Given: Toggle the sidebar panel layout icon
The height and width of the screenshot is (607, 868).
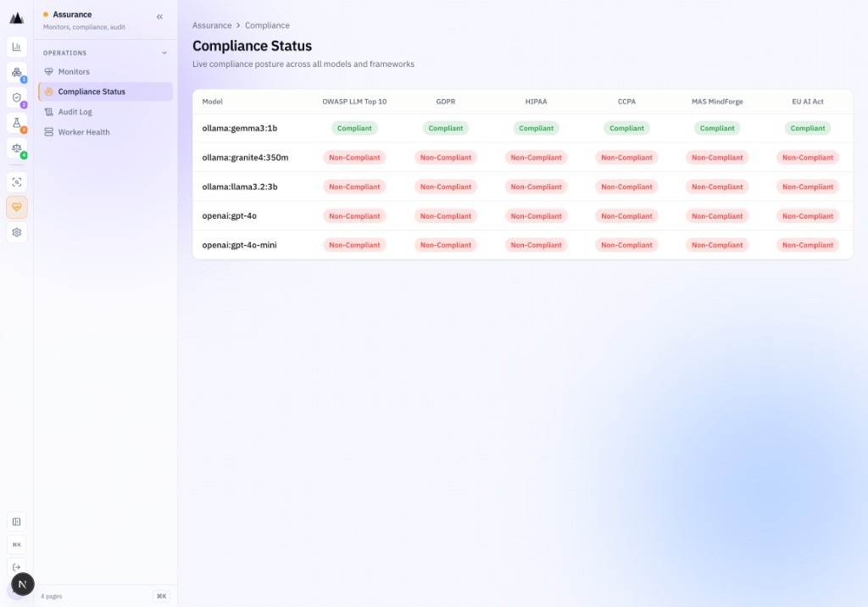Looking at the screenshot, I should pos(17,521).
